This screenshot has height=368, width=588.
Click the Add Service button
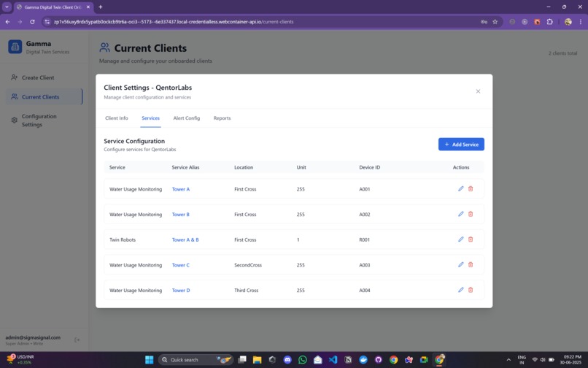[x=461, y=144]
